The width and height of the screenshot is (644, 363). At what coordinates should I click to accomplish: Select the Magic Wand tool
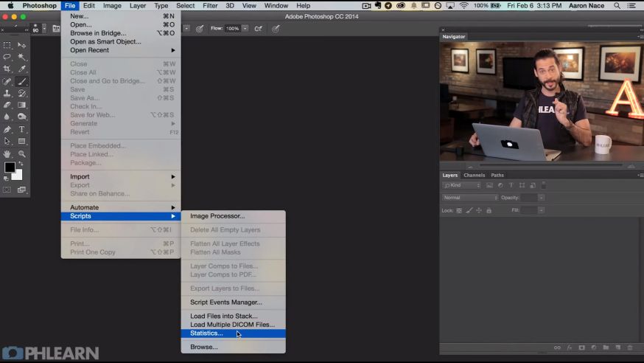point(22,57)
